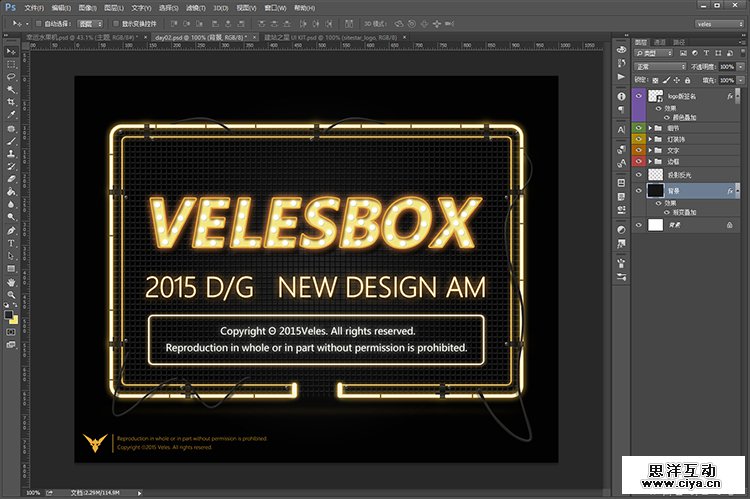Viewport: 750px width, 499px height.
Task: Open the 滤镜 menu
Action: click(191, 7)
